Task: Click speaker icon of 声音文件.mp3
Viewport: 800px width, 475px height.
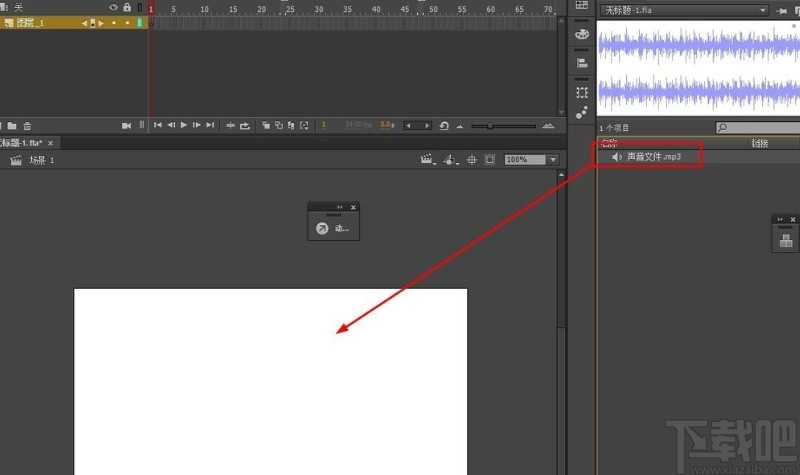Action: pyautogui.click(x=616, y=157)
